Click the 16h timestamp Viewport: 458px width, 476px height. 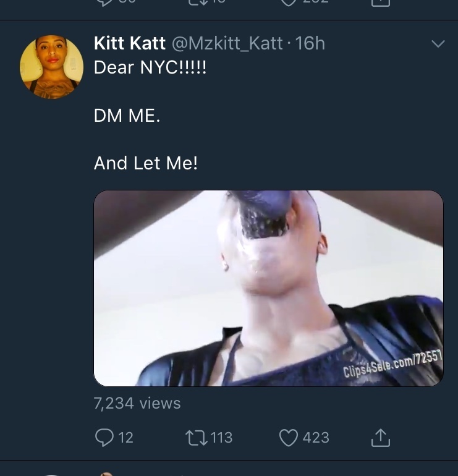310,43
